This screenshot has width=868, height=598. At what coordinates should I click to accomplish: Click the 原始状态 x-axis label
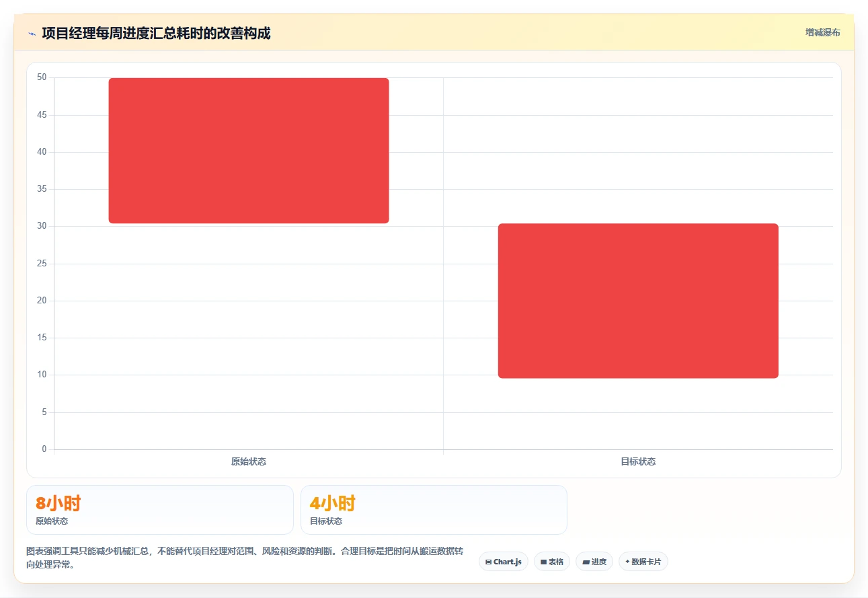tap(249, 461)
